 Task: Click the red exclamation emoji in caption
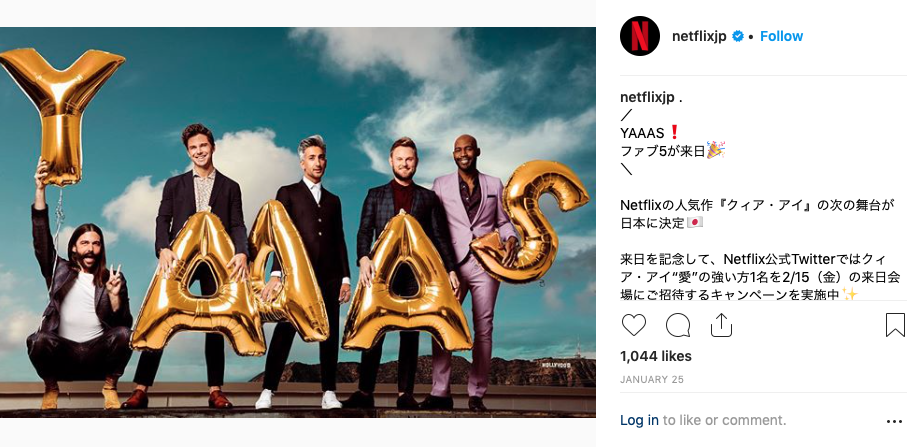[674, 133]
